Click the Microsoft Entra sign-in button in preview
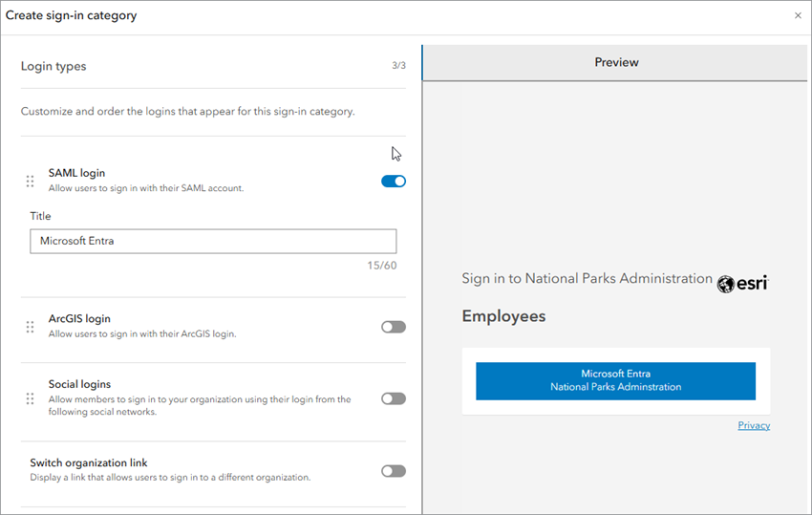812x515 pixels. point(616,381)
